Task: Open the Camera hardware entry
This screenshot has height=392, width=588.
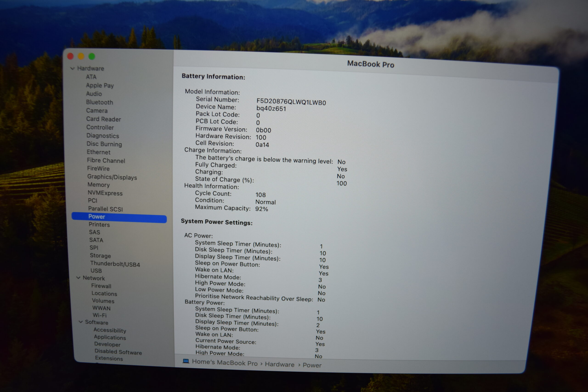Action: pos(97,110)
